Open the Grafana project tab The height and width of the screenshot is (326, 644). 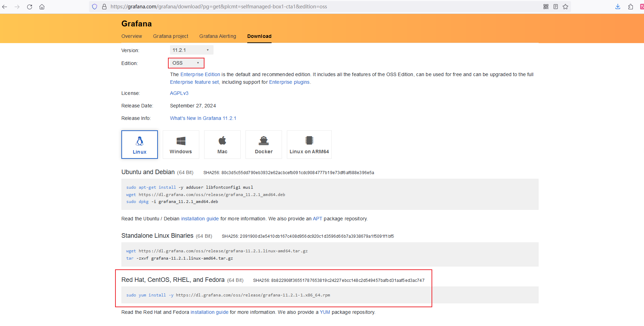(x=170, y=36)
